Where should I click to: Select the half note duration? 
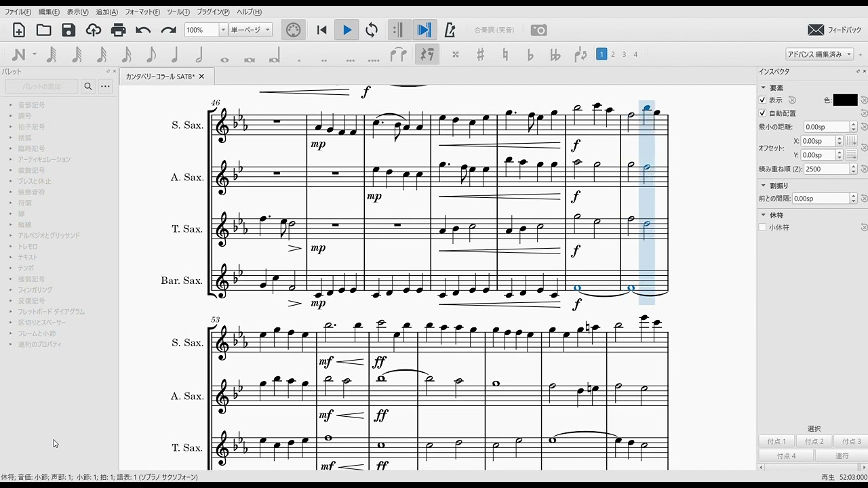tap(199, 55)
